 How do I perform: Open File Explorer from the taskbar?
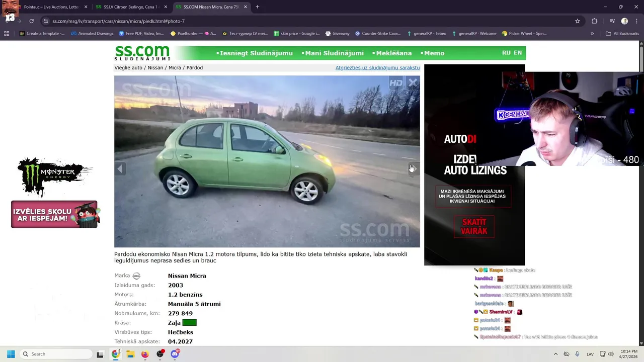(x=130, y=354)
